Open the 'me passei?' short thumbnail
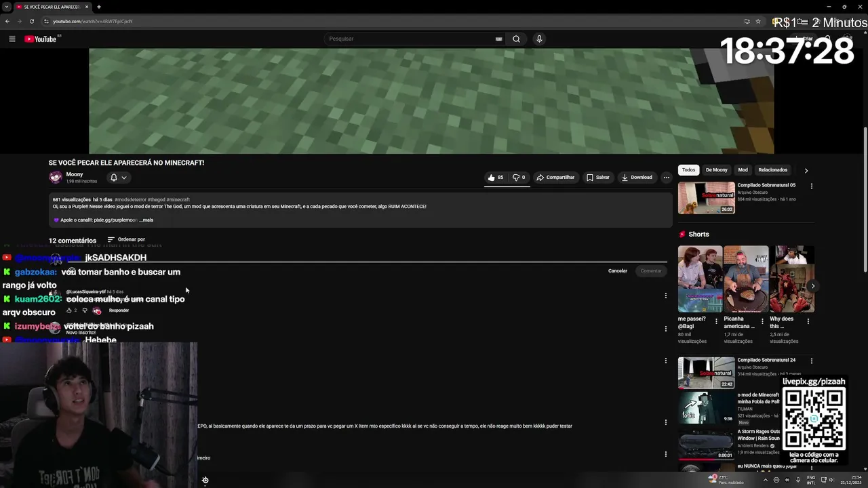 pos(700,279)
